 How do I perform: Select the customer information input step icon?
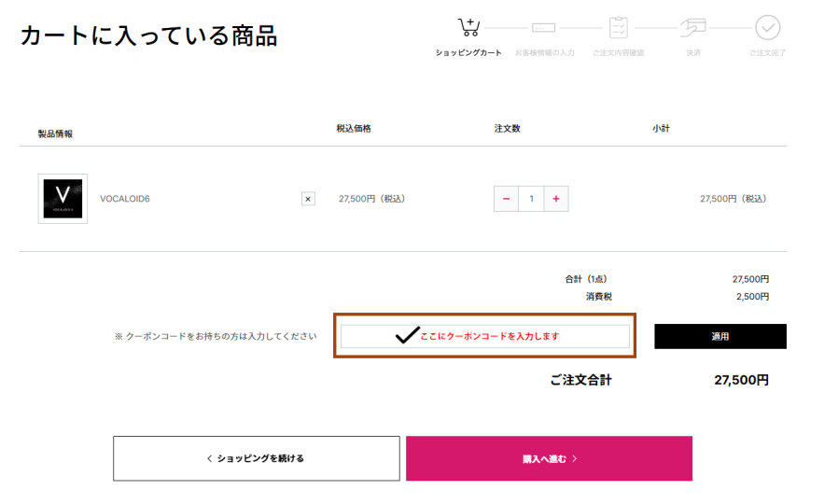click(x=543, y=28)
